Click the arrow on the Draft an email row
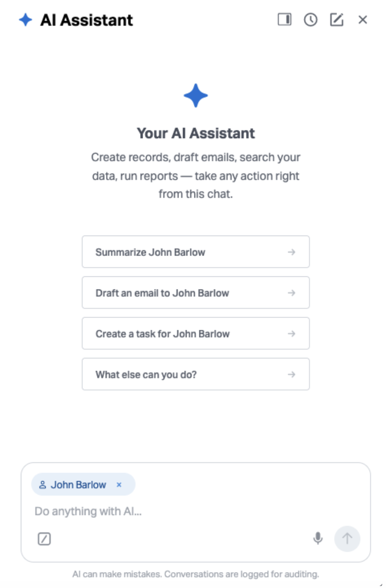 tap(292, 293)
